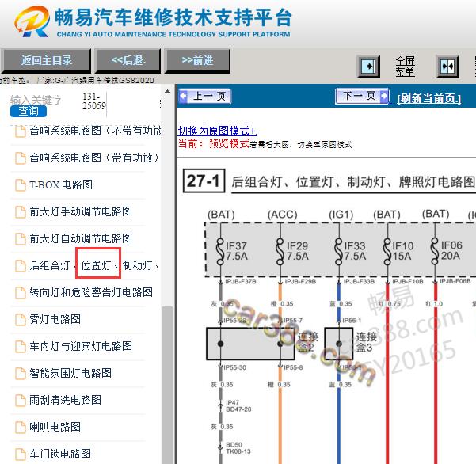476x464 pixels.
Task: Select 后组合灯、位置灯、制动灯 entry
Action: [94, 265]
